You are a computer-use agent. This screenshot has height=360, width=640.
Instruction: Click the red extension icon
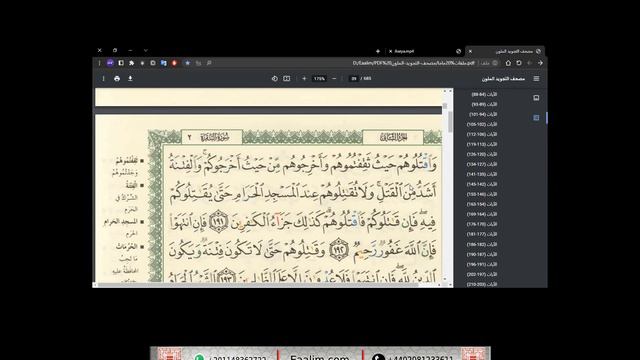174,63
